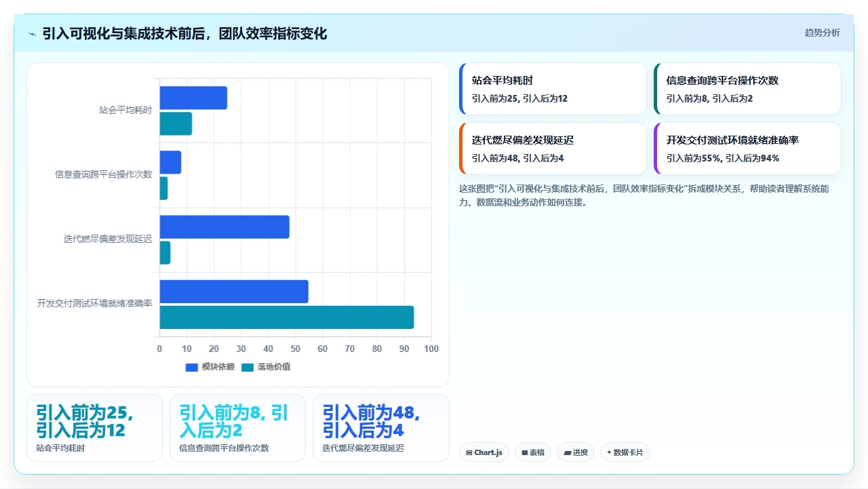This screenshot has height=489, width=868.
Task: Click the blue bar for 迭代燃尽偏差发现延迟
Action: coord(224,227)
